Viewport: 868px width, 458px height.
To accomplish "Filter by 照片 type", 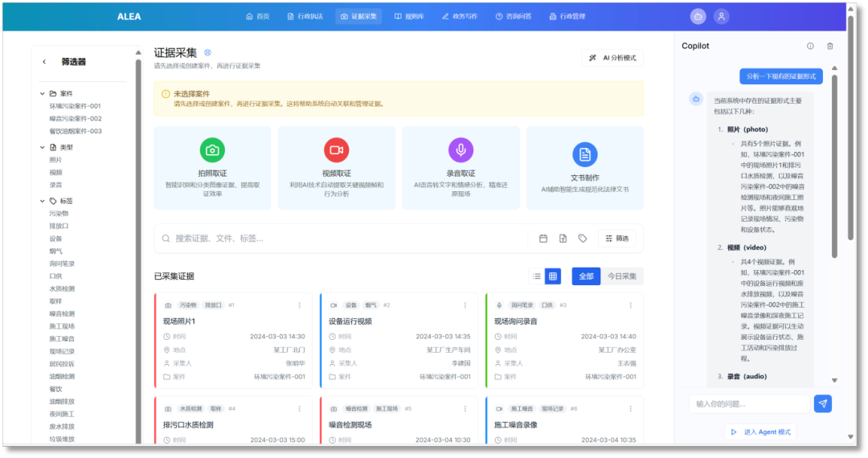I will click(55, 160).
